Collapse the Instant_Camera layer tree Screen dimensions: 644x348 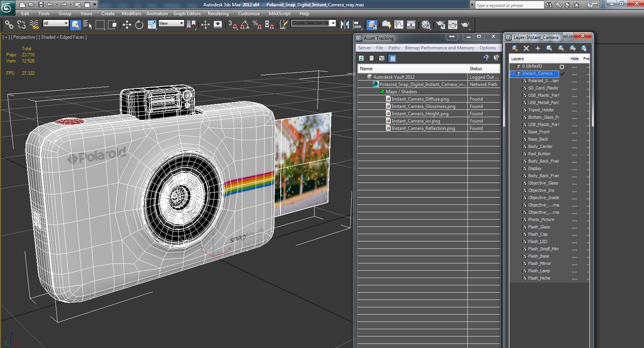click(x=513, y=74)
